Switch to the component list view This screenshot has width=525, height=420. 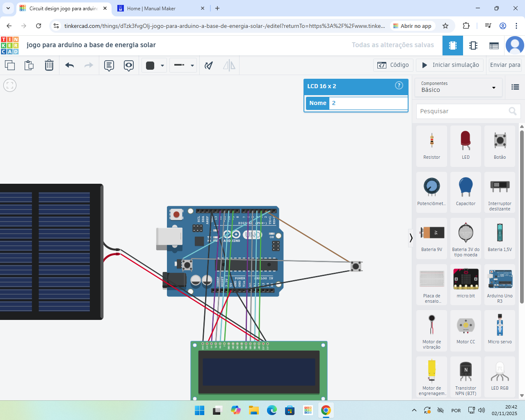click(x=494, y=46)
